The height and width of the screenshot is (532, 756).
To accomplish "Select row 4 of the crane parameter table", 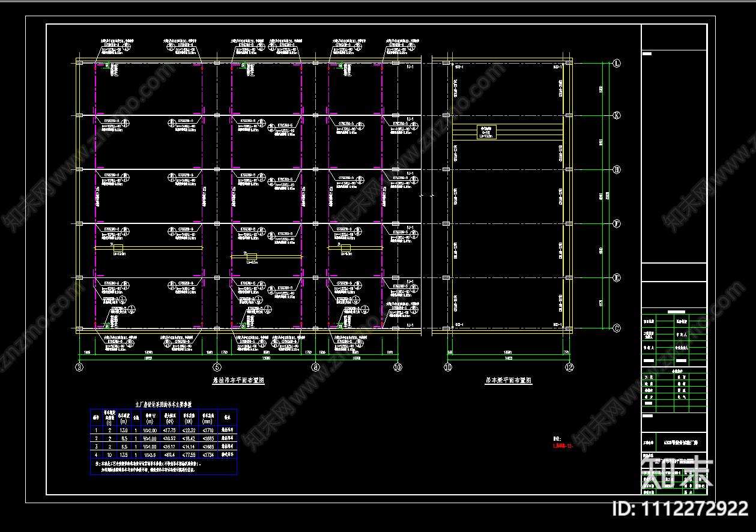I will 163,454.
